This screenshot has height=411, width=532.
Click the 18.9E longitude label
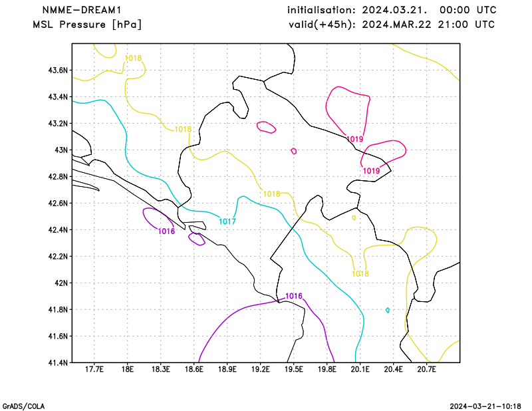(227, 369)
